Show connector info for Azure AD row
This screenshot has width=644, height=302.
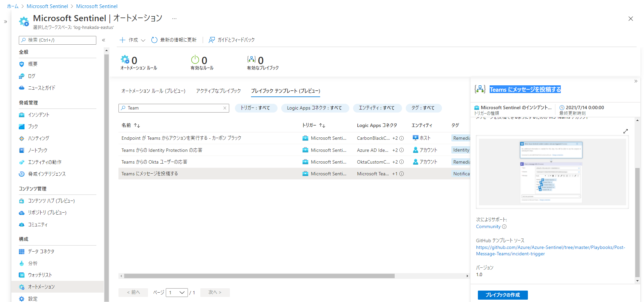tap(401, 150)
